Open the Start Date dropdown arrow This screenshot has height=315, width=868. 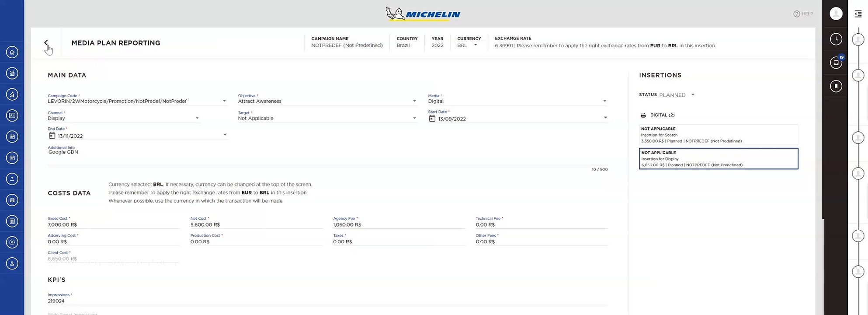coord(605,118)
